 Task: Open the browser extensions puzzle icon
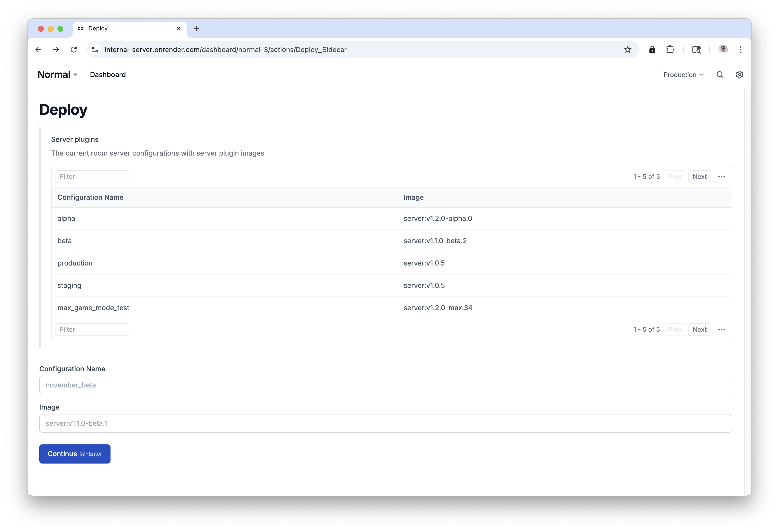tap(670, 50)
